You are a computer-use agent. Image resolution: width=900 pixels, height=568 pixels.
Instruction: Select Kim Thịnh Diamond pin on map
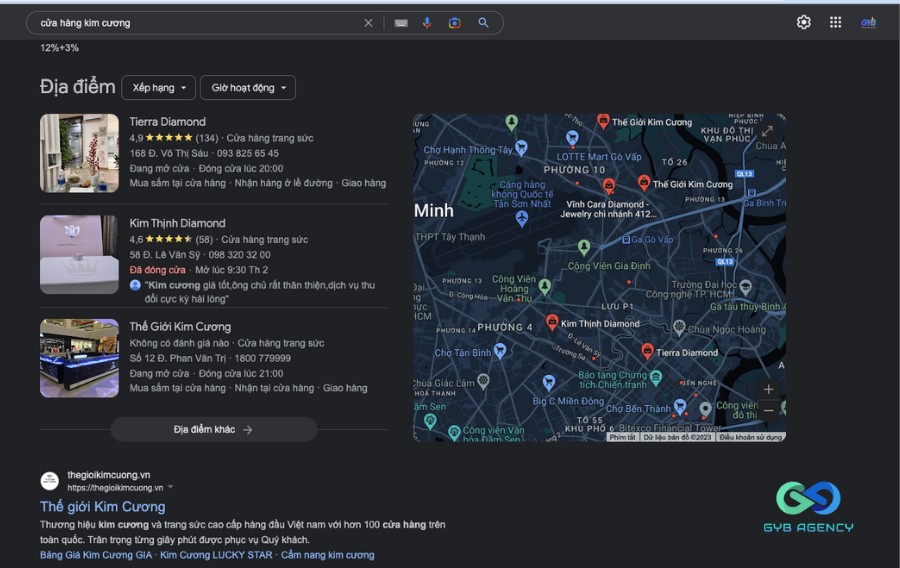(x=552, y=322)
